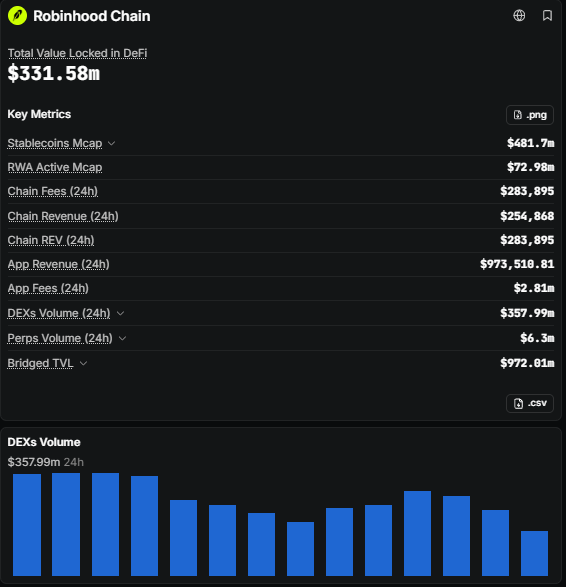Select the $283,895 Chain REV value
566x587 pixels.
pos(527,240)
